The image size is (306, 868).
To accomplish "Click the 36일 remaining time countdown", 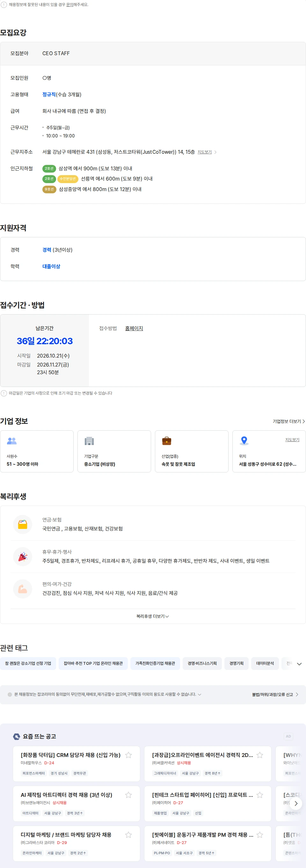I will pos(45,341).
